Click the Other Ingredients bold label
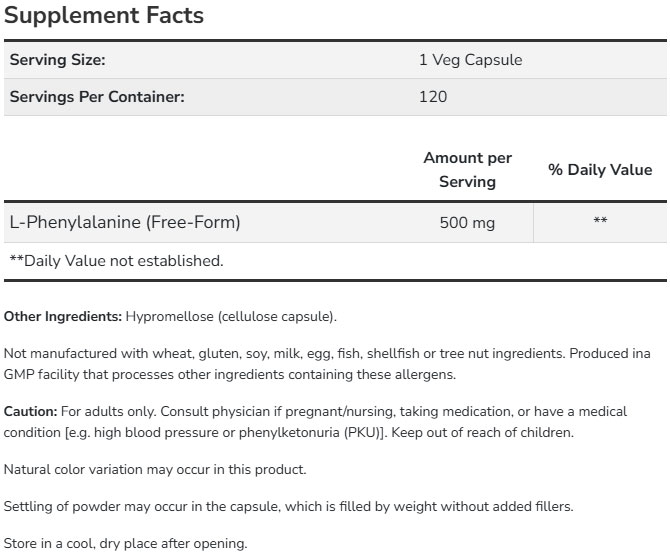The image size is (670, 553). (x=63, y=317)
